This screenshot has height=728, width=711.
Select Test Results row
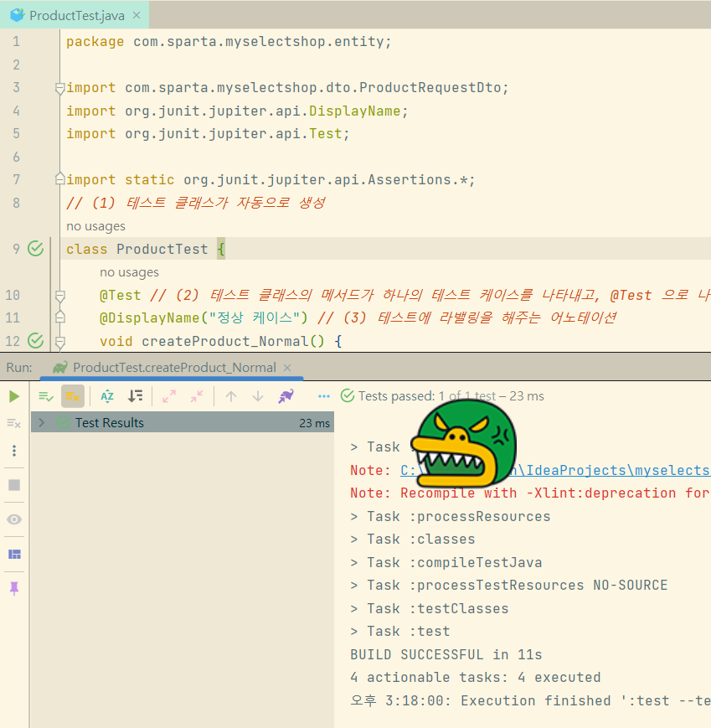click(183, 422)
